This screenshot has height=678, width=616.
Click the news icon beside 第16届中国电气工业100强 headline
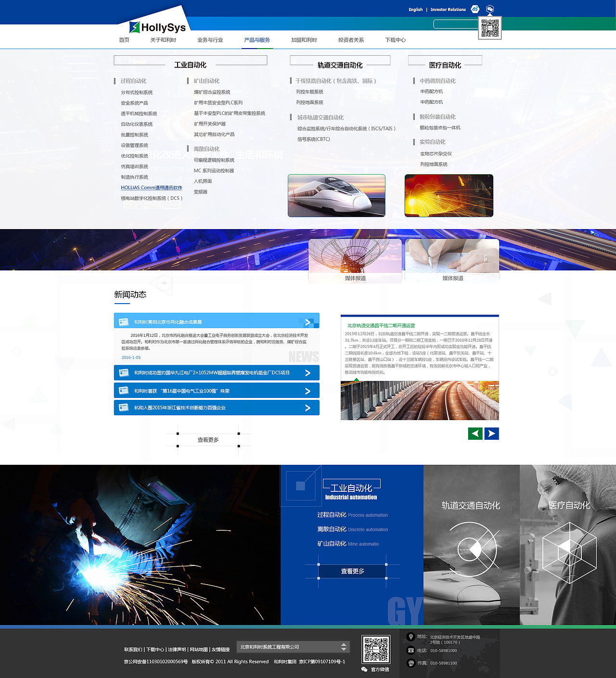point(124,391)
